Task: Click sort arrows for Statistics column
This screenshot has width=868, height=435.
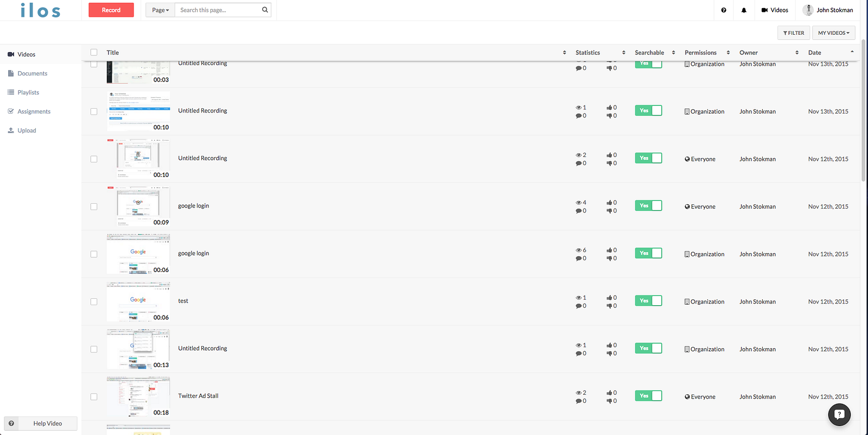Action: coord(623,53)
